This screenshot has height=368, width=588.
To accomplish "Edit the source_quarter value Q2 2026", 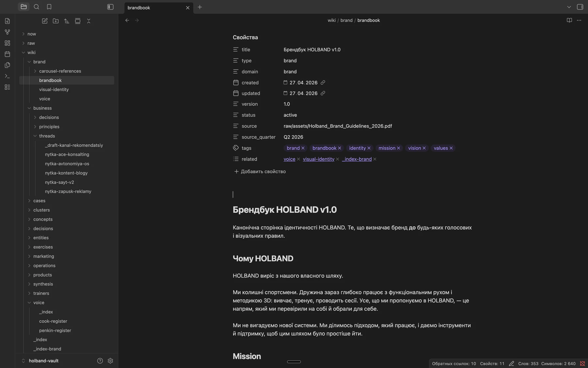I will point(293,137).
